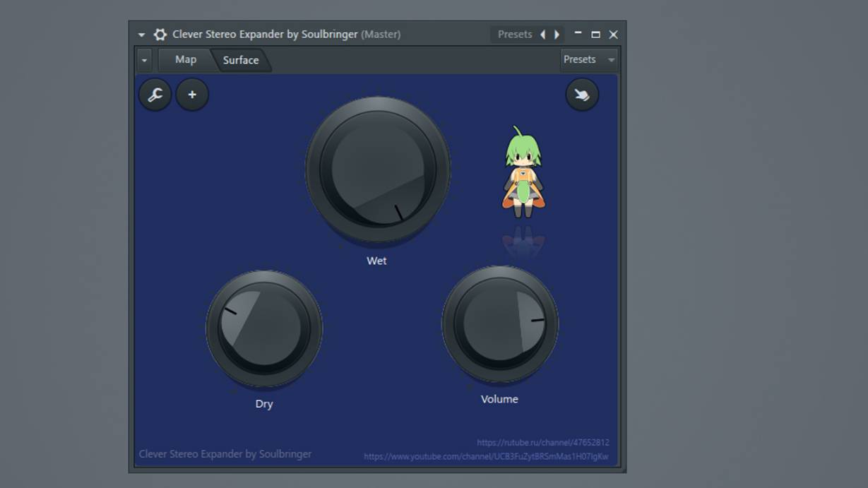Switch to the Map tab
868x488 pixels.
tap(185, 60)
